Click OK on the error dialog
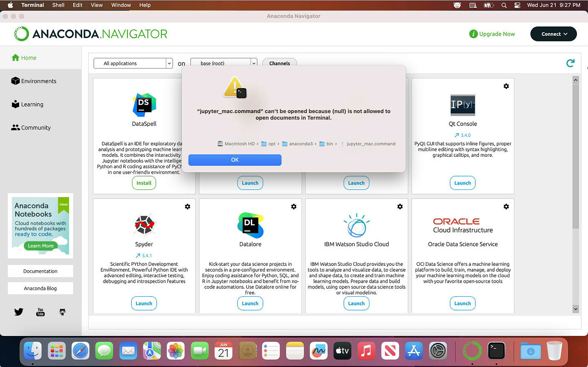Screen dimensions: 588x367 pos(235,160)
